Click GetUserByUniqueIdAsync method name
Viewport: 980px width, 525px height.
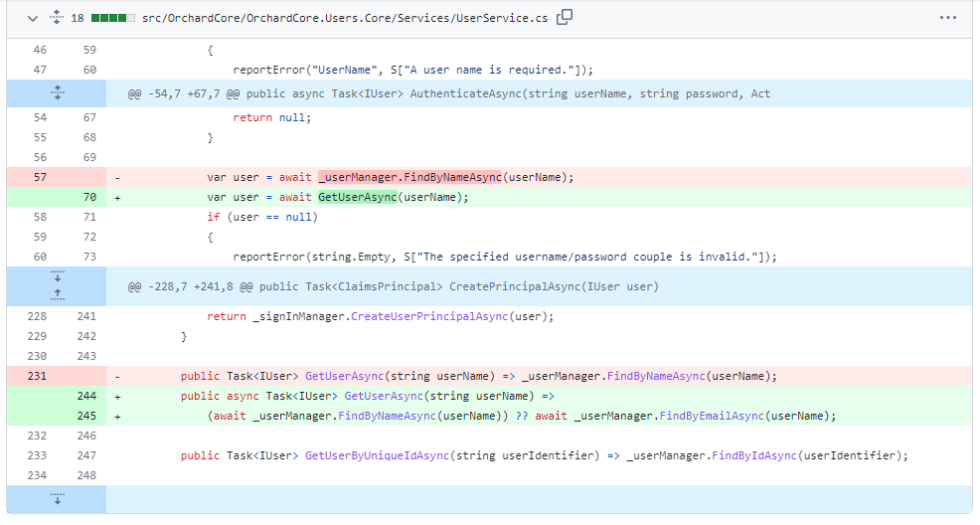(377, 456)
